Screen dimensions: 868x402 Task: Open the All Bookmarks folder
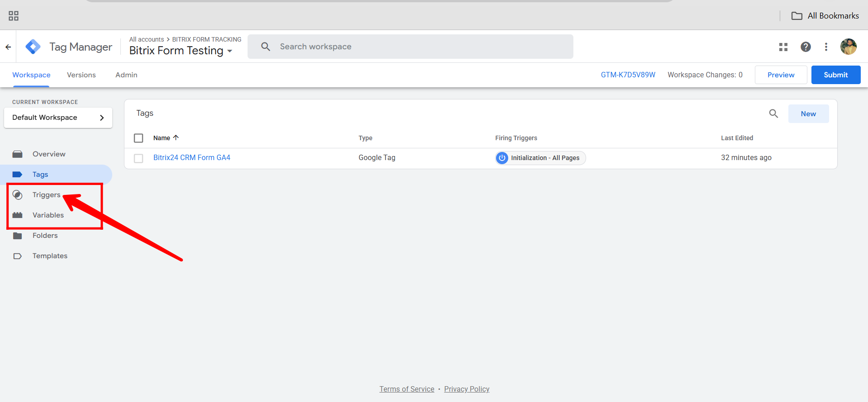(825, 16)
